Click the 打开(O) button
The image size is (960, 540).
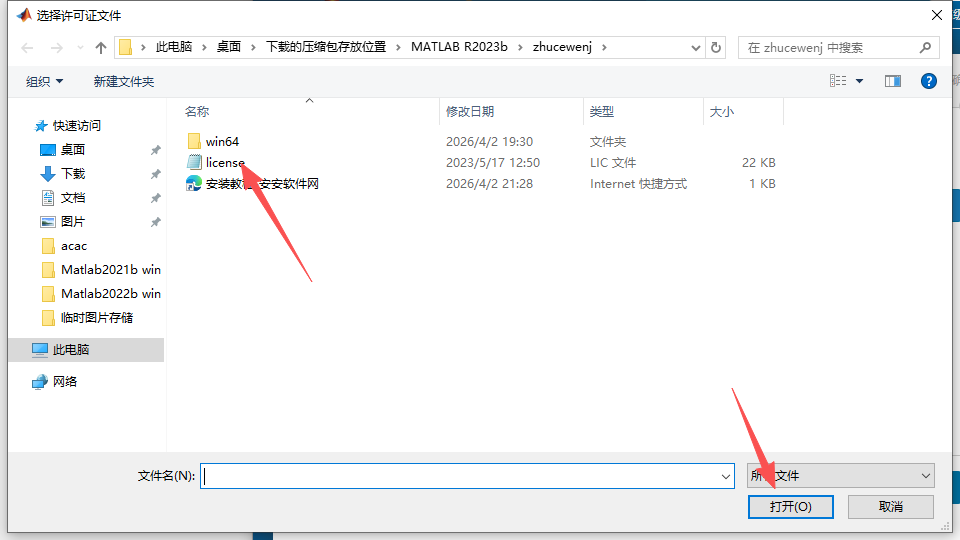click(x=790, y=507)
